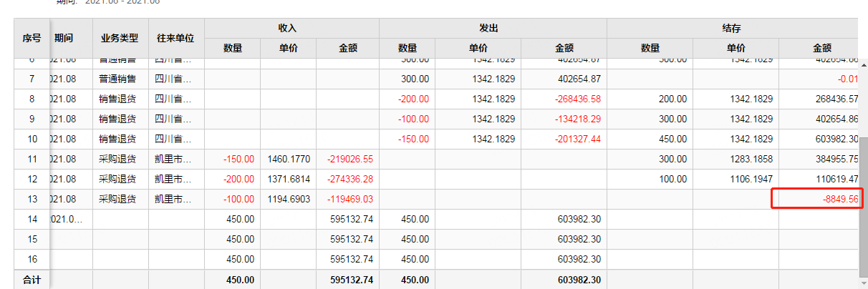
Task: Click 金额 sub-header under 发出
Action: coord(564,48)
